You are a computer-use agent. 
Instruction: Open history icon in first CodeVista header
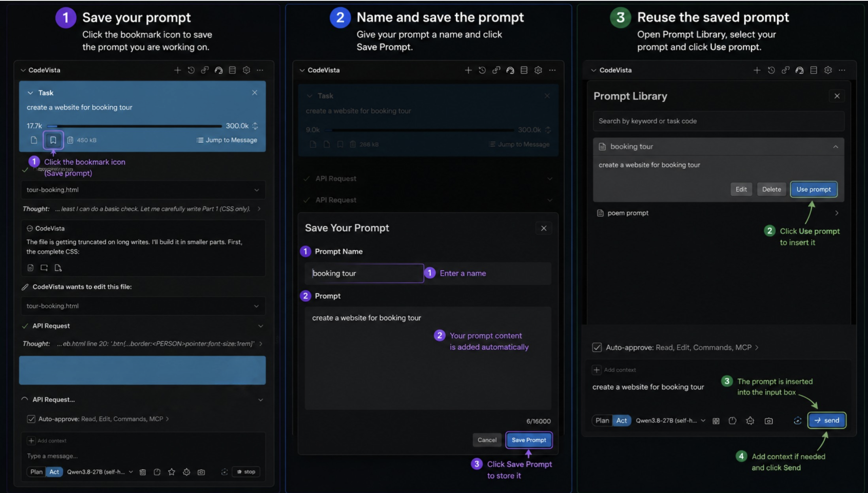click(191, 70)
